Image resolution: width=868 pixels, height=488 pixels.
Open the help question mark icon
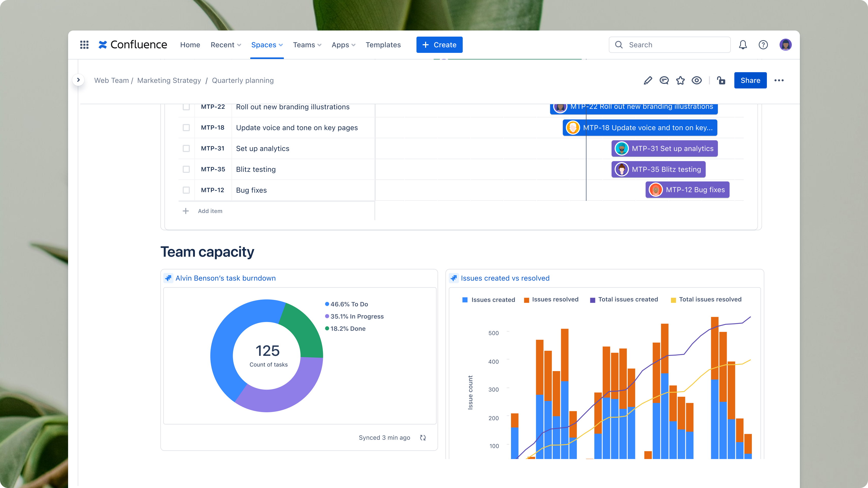(x=763, y=45)
